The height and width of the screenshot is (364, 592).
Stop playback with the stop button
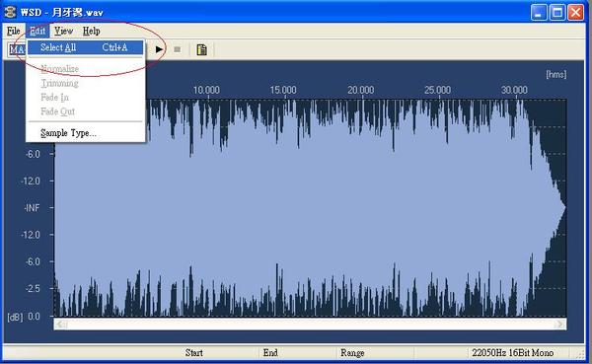click(177, 49)
